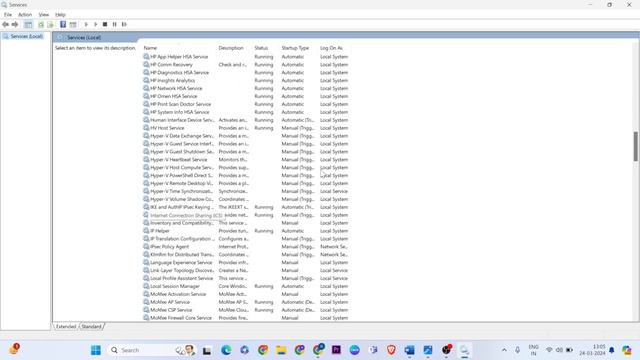
Task: Open Export List from the toolbar
Action: coord(50,24)
